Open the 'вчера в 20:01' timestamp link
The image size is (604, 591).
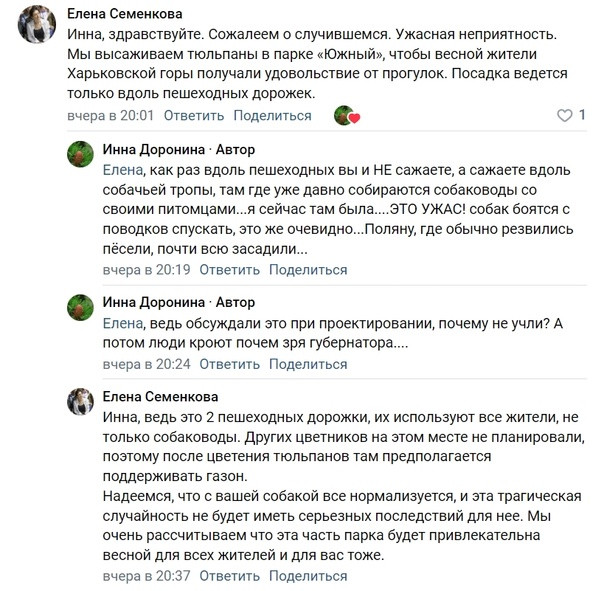111,116
